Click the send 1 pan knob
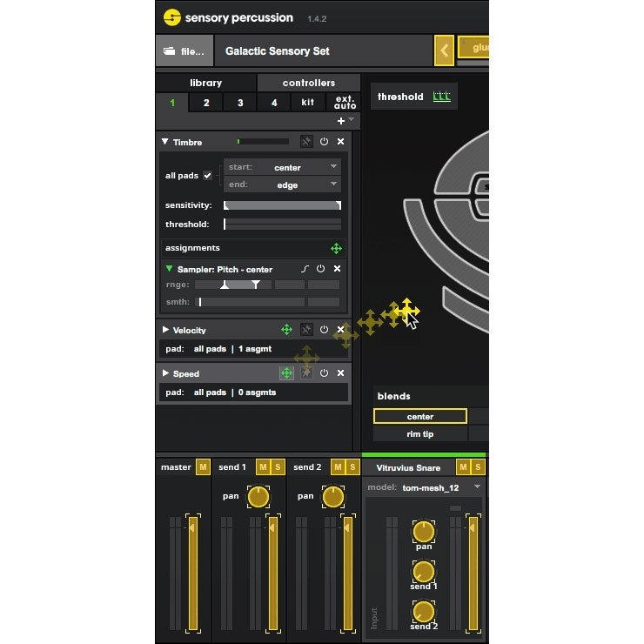 [x=258, y=497]
